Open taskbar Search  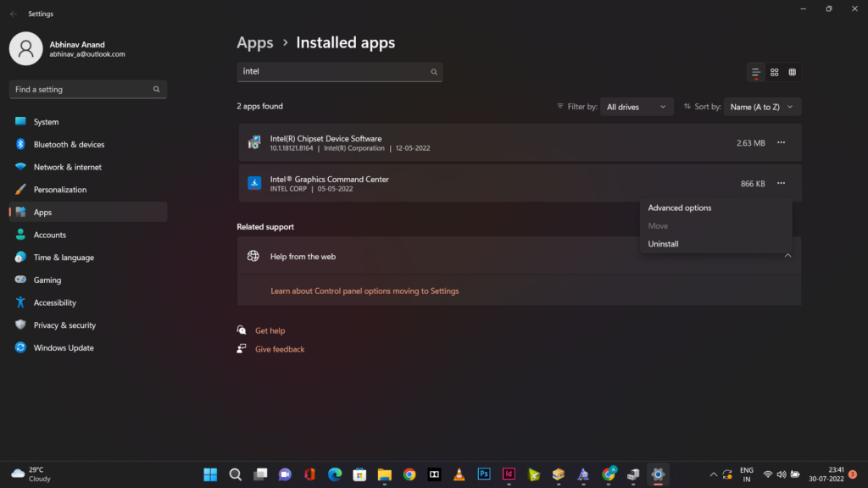click(x=236, y=474)
